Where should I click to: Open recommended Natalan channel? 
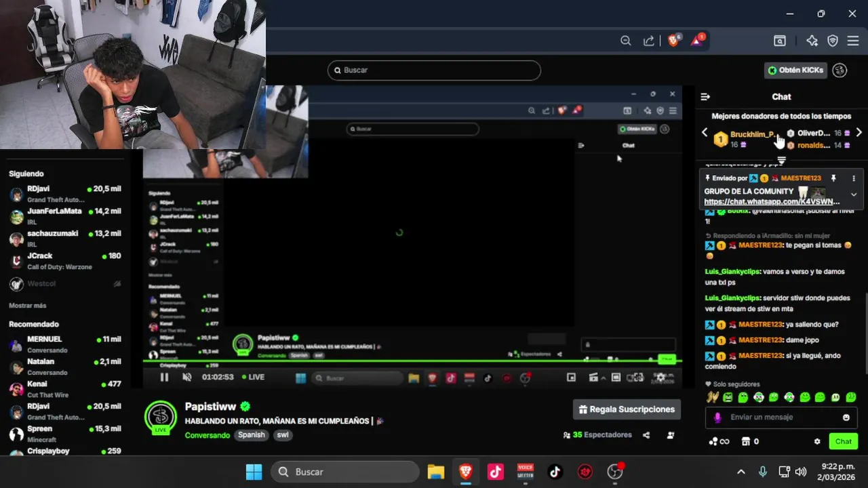tap(65, 367)
